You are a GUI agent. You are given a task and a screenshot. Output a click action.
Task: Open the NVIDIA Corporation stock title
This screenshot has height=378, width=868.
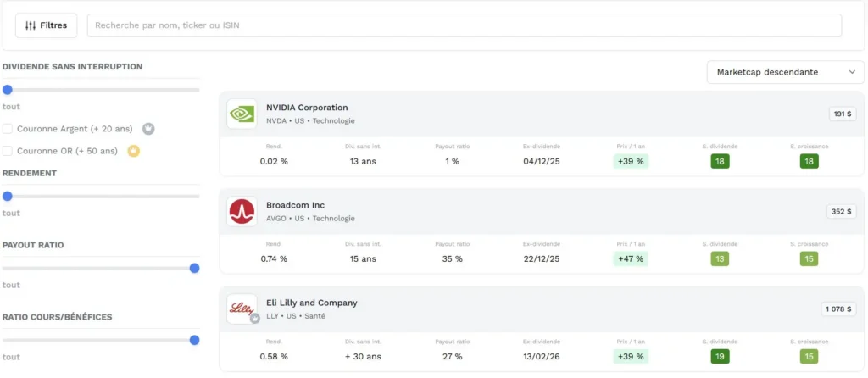click(x=307, y=108)
